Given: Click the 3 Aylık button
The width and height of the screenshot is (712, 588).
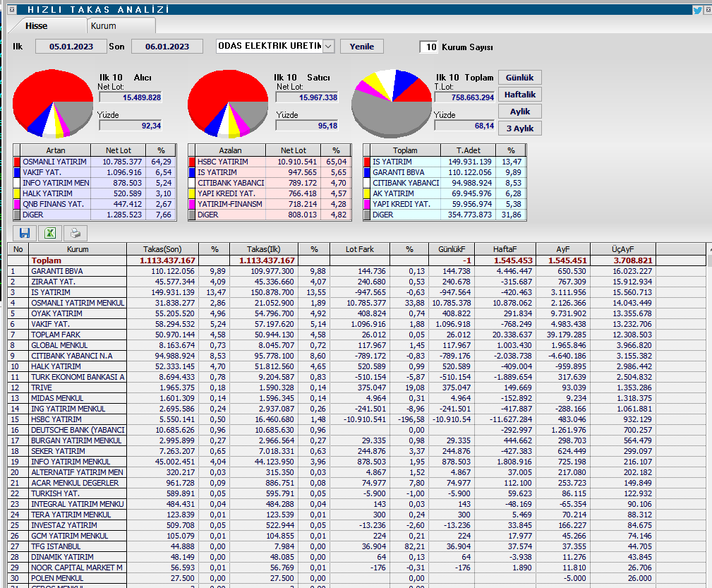Looking at the screenshot, I should coord(520,128).
